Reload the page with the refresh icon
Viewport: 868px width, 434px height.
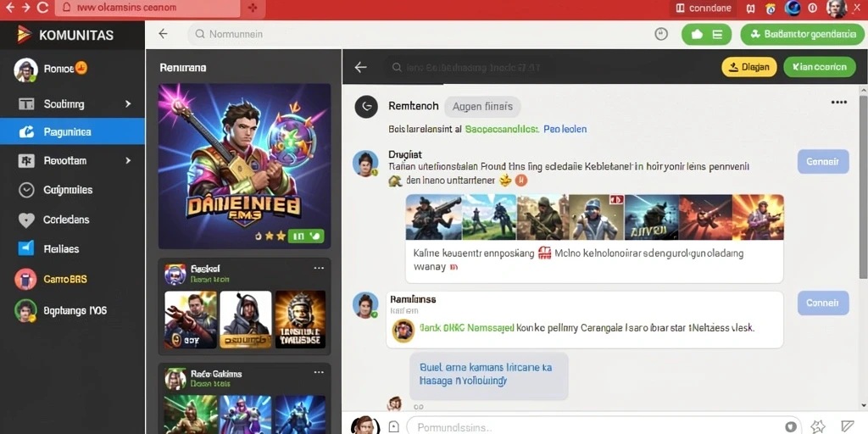click(42, 8)
